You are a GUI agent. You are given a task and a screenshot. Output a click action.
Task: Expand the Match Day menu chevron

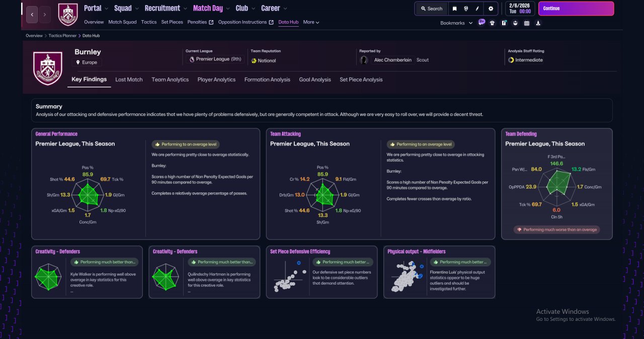(228, 9)
